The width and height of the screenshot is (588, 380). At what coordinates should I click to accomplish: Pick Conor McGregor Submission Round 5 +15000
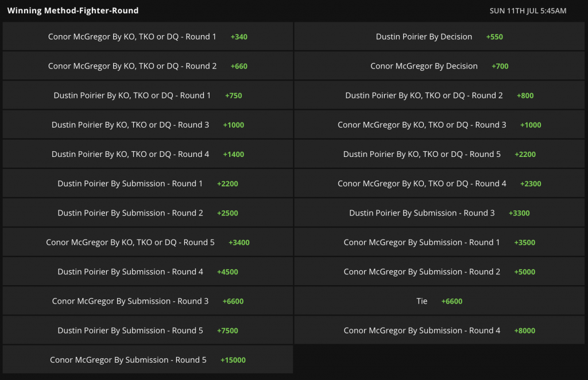tap(148, 360)
